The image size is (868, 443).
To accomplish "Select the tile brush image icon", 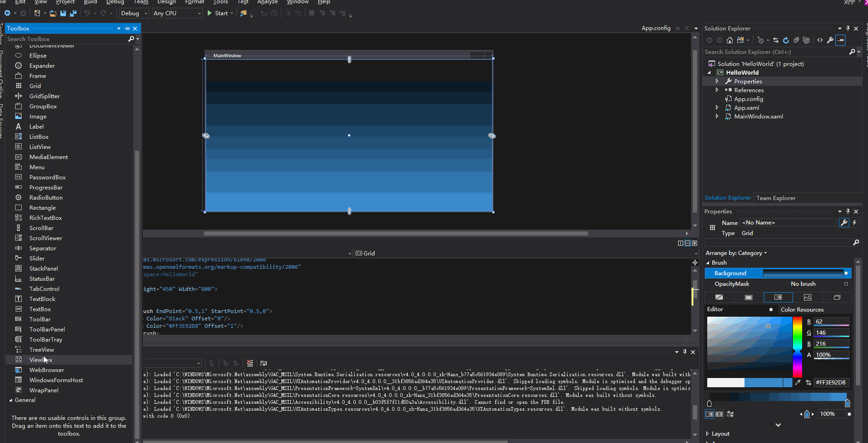I will (x=808, y=297).
